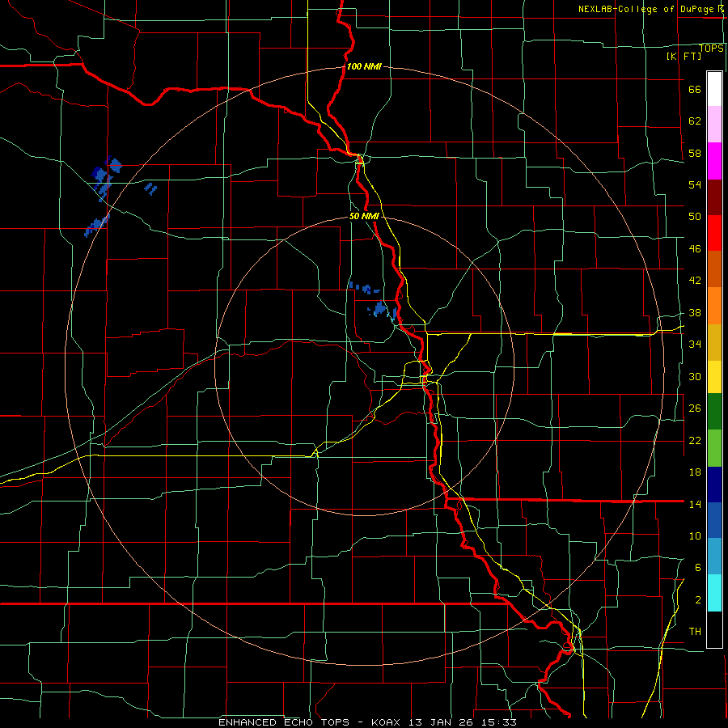This screenshot has height=728, width=728.
Task: Click the 'NEXLAB-College of DuPage' header text
Action: pos(645,9)
